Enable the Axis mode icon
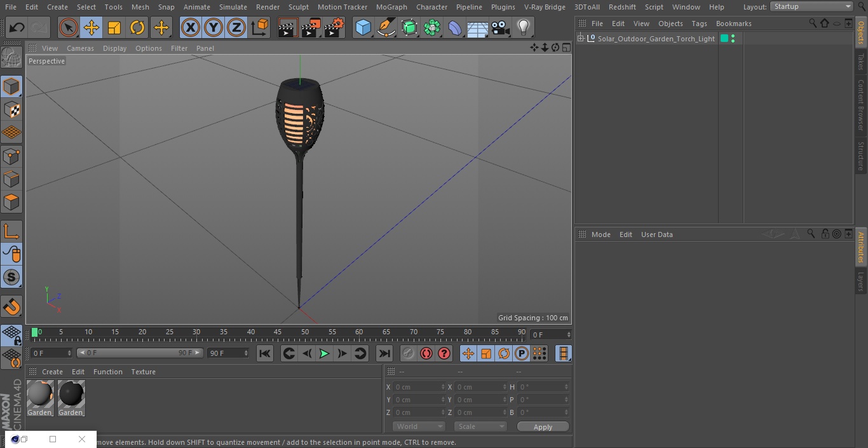This screenshot has height=448, width=868. tap(11, 231)
